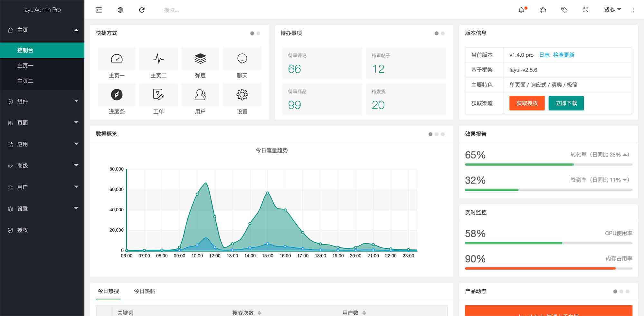Viewport: 644px width, 316px height.
Task: Open the 设置 gear shortcut icon
Action: (x=242, y=95)
